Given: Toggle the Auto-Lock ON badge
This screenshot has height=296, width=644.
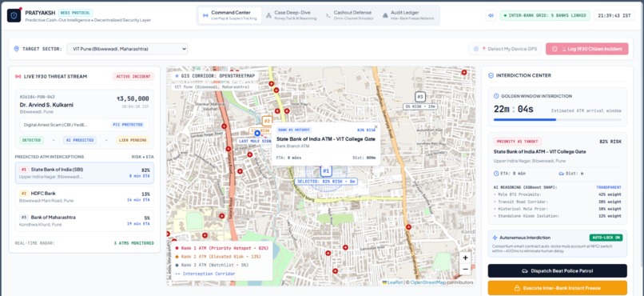Looking at the screenshot, I should [606, 238].
